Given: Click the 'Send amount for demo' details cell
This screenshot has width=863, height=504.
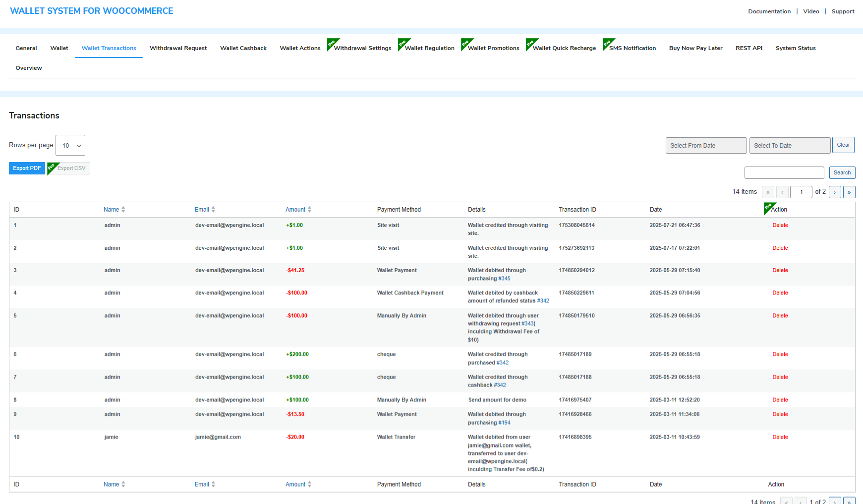Looking at the screenshot, I should (x=497, y=400).
